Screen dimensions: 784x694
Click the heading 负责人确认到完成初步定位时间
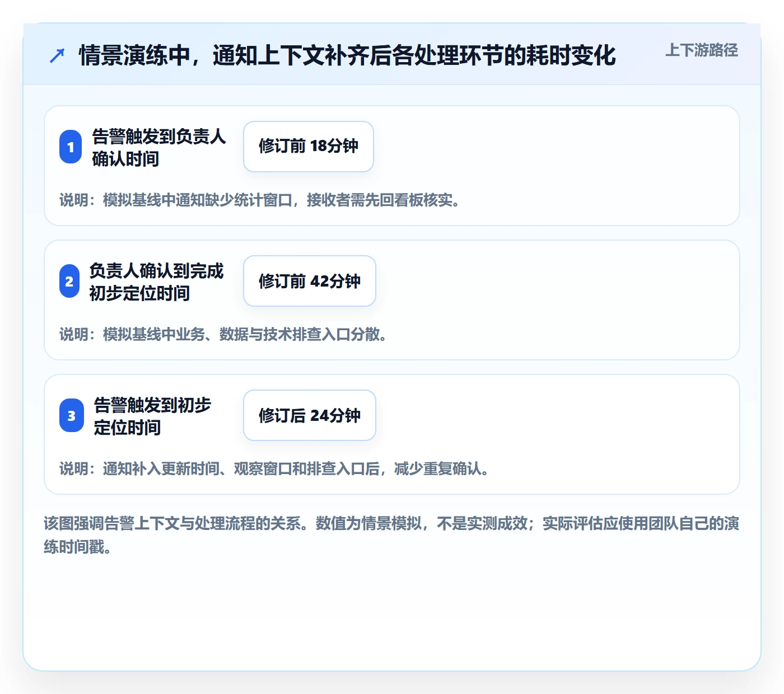tap(156, 282)
